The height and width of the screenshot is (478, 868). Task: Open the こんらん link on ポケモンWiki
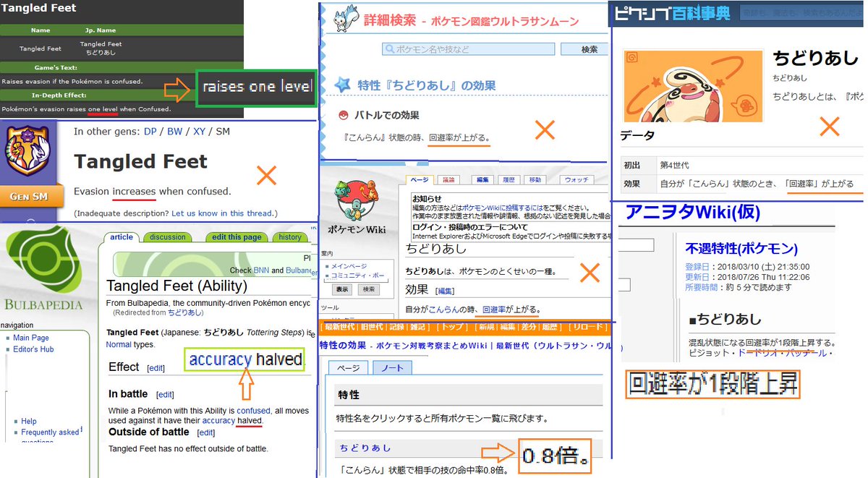442,310
